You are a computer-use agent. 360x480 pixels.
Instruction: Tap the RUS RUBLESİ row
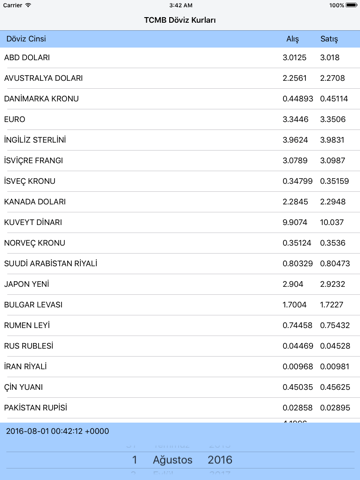click(x=180, y=346)
